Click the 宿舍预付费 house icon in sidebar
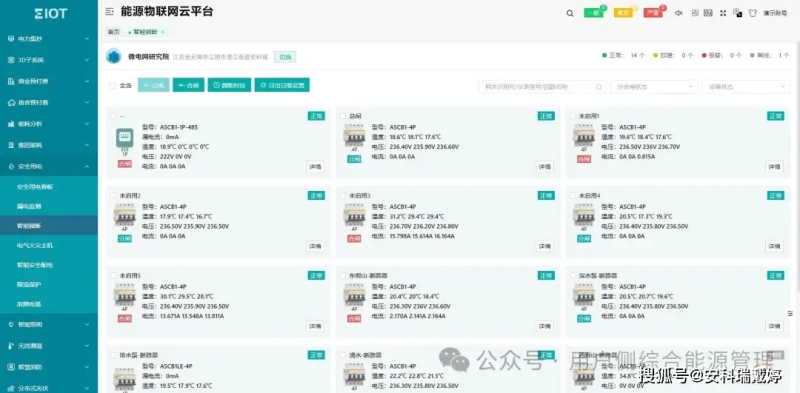 click(x=11, y=103)
